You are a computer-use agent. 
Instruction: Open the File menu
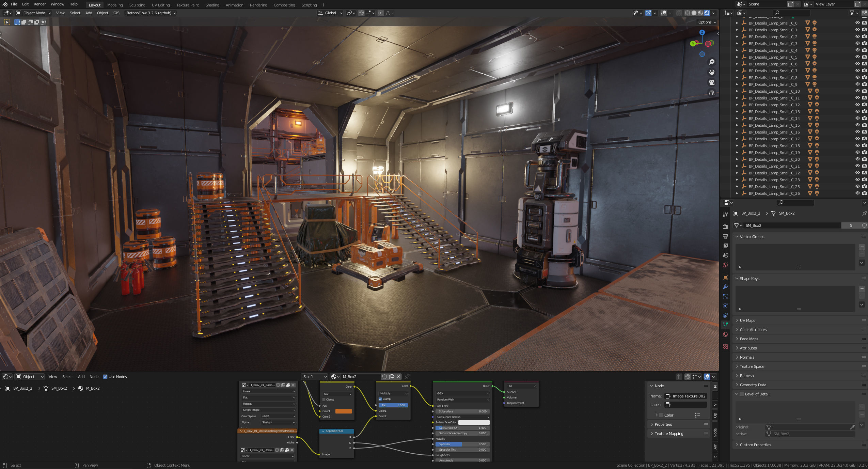click(14, 4)
